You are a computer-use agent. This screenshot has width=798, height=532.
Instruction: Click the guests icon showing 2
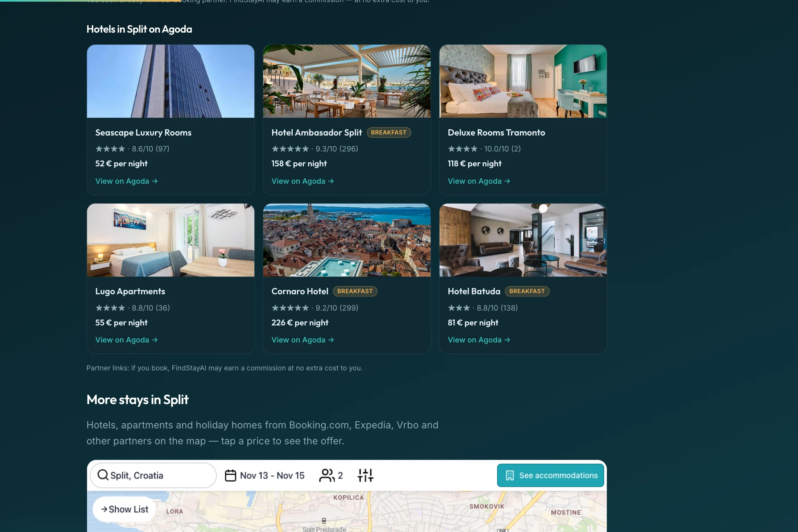(327, 475)
